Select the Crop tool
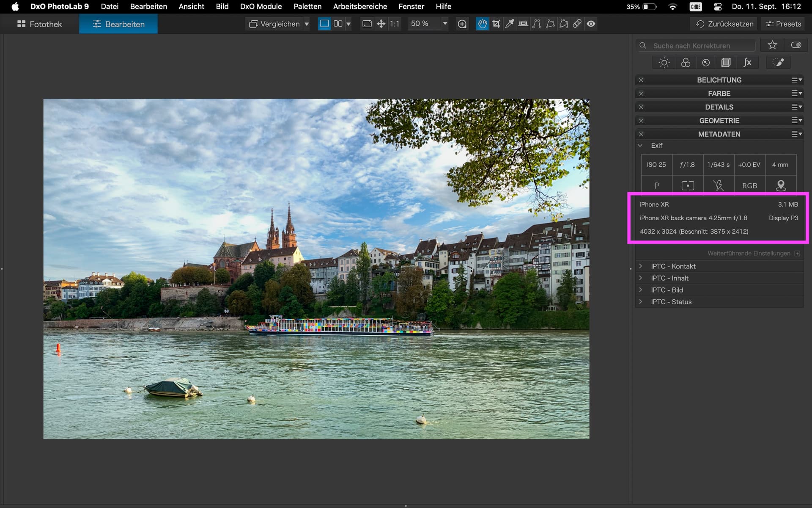Image resolution: width=812 pixels, height=508 pixels. pos(496,24)
